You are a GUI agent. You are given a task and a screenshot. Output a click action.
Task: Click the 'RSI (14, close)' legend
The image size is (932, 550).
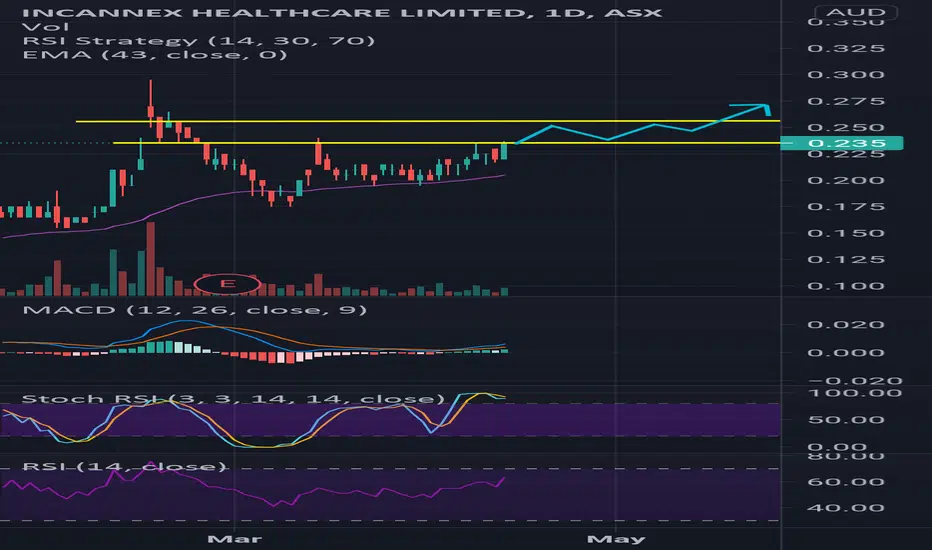pos(124,466)
